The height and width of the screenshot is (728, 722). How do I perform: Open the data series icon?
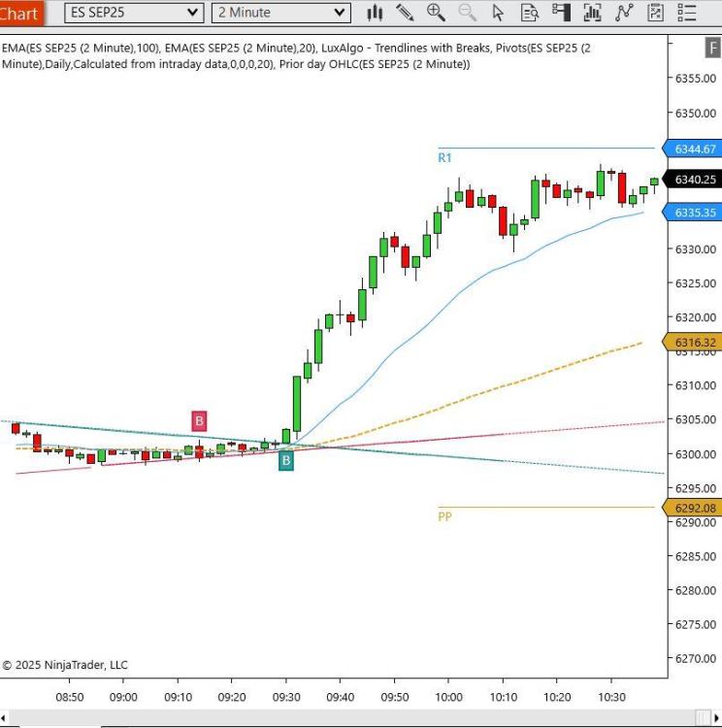pyautogui.click(x=592, y=13)
